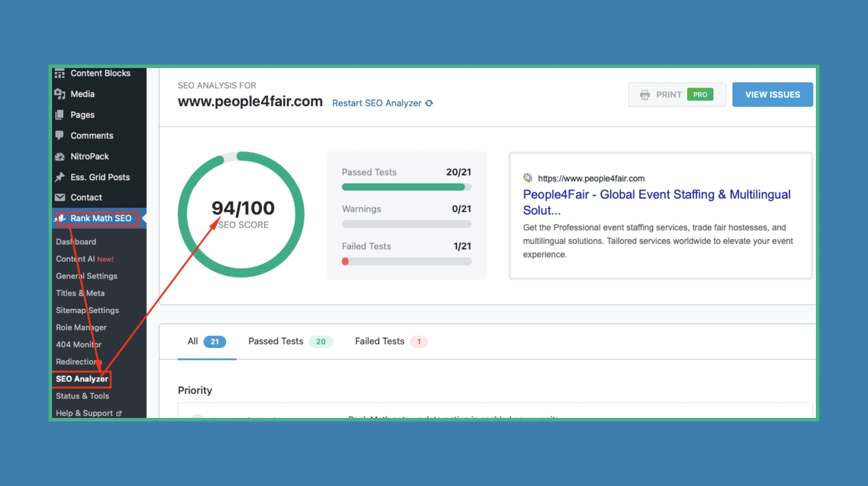The height and width of the screenshot is (486, 868).
Task: Open NitroPack via its sidebar icon
Action: pos(59,156)
